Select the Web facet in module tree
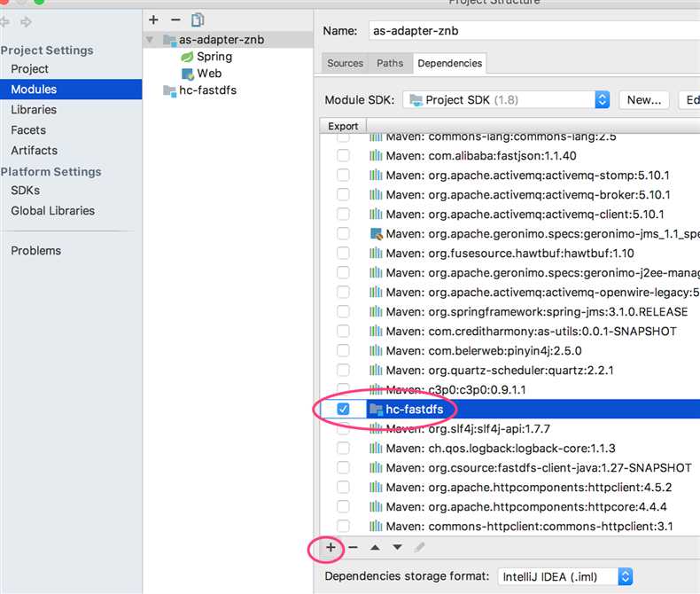 point(209,74)
